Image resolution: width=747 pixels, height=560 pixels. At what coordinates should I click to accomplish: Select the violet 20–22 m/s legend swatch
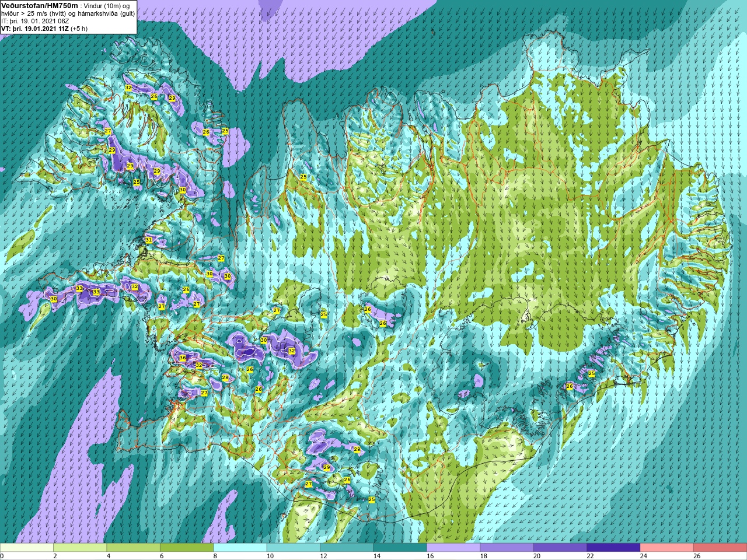[560, 548]
